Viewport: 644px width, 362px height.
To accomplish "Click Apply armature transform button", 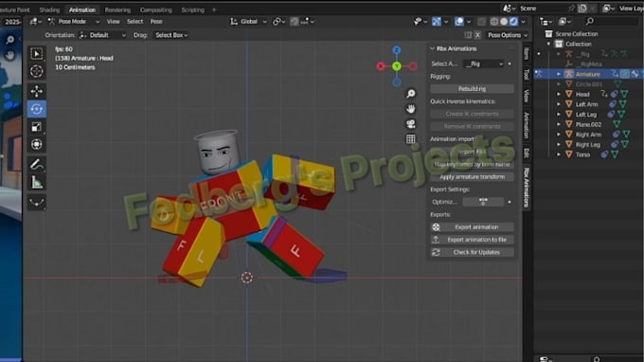I will [472, 176].
